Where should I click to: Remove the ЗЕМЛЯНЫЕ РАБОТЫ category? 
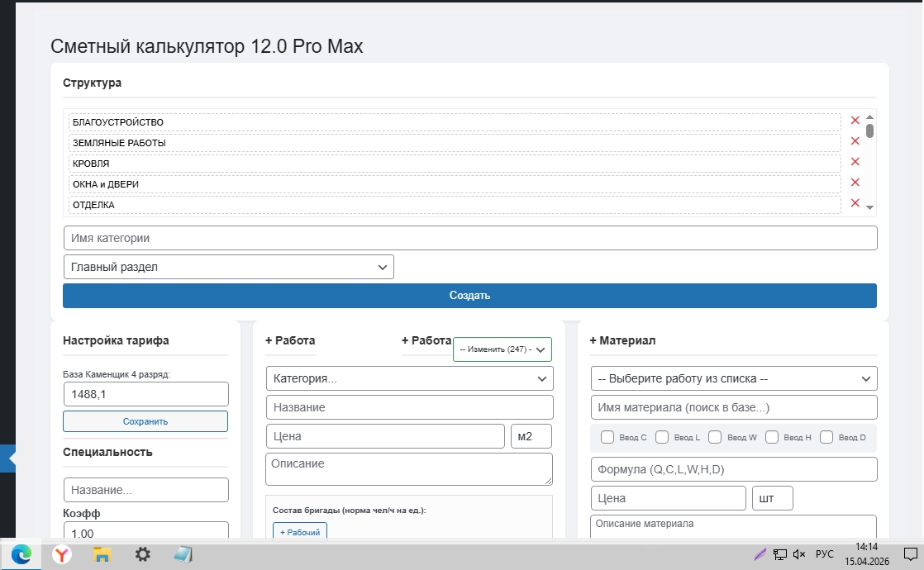click(855, 141)
